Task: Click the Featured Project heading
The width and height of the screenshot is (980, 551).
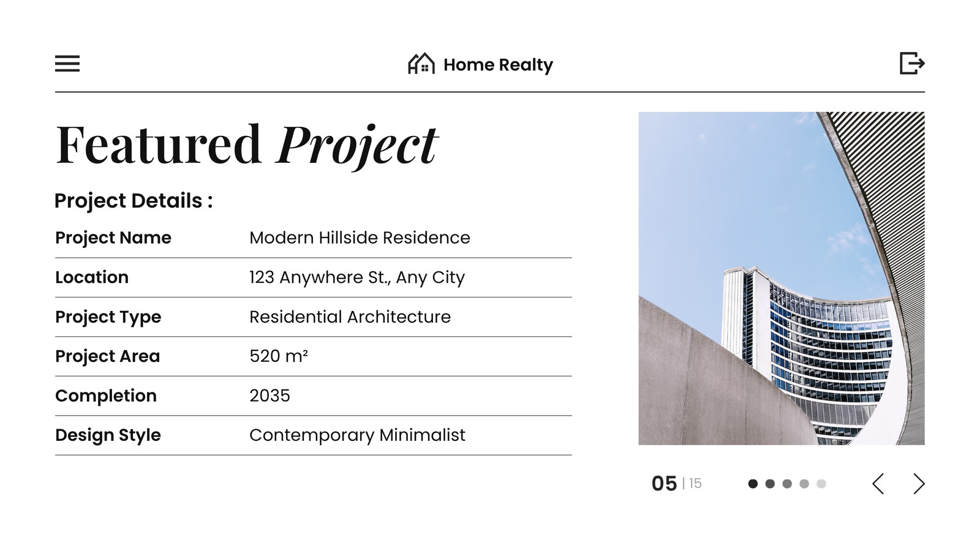Action: [x=246, y=145]
